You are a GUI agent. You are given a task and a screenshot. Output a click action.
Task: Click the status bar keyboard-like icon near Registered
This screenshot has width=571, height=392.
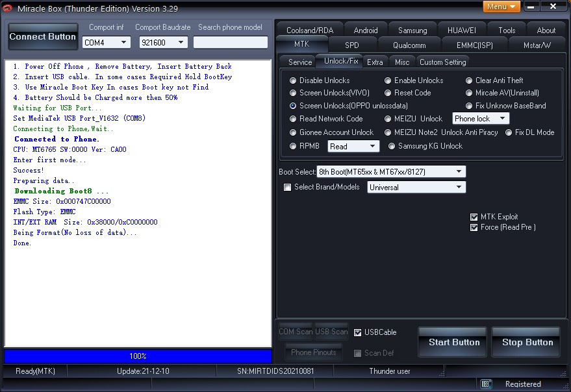(485, 384)
